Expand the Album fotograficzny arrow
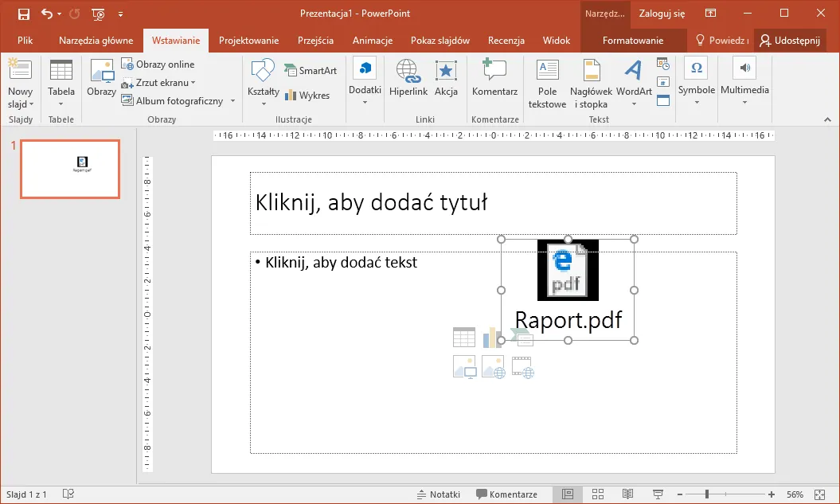 pyautogui.click(x=233, y=100)
